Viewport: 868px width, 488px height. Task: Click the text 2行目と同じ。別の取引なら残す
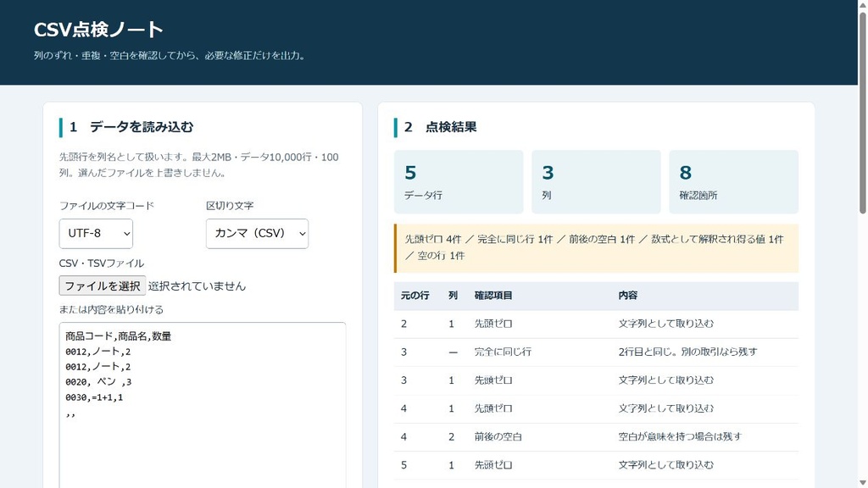[687, 352]
